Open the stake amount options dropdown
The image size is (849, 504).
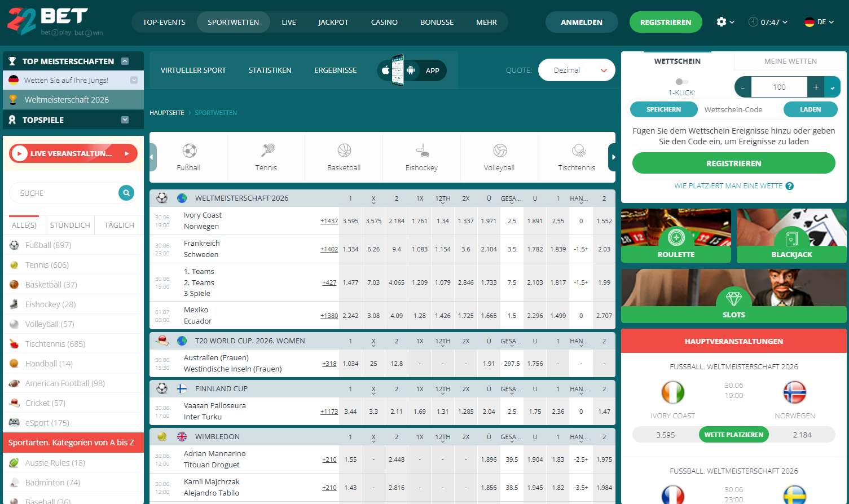tap(833, 87)
